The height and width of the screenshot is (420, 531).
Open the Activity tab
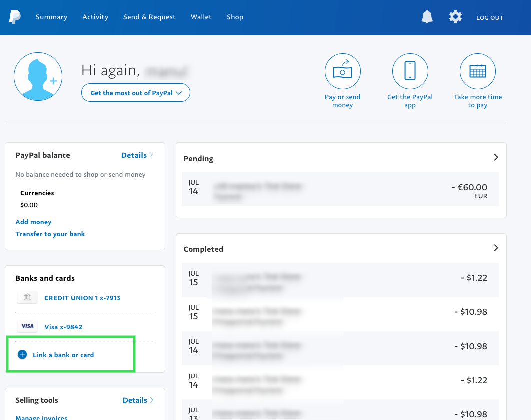(x=95, y=17)
